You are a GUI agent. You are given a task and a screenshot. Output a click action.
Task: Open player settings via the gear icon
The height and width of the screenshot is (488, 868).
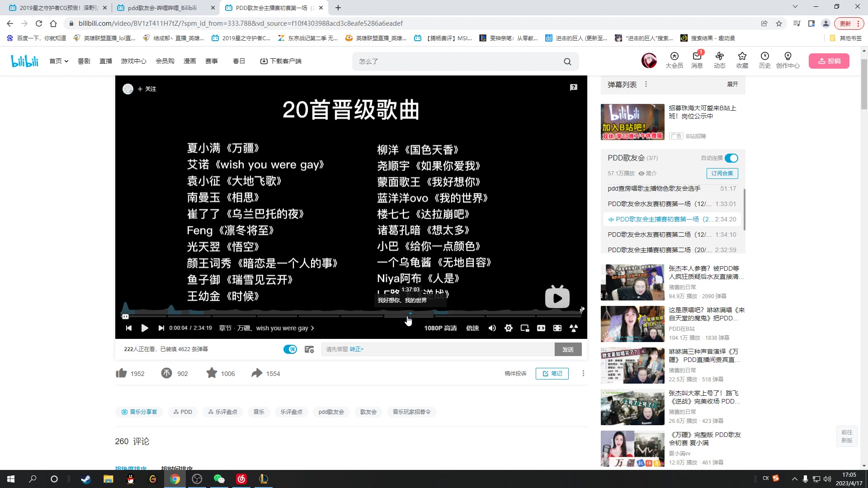509,328
